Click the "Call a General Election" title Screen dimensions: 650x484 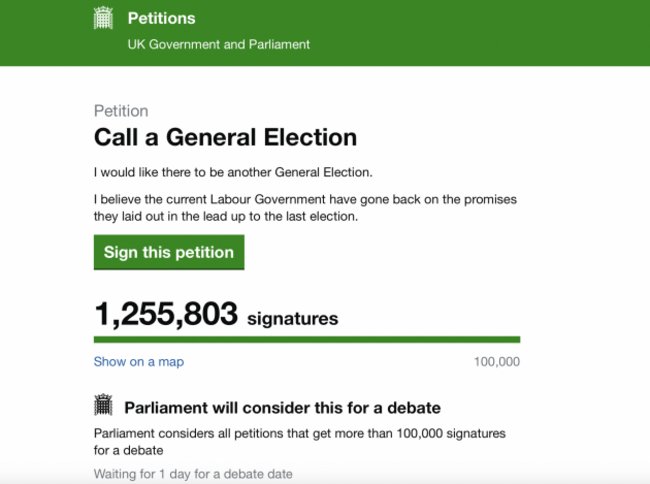coord(225,137)
